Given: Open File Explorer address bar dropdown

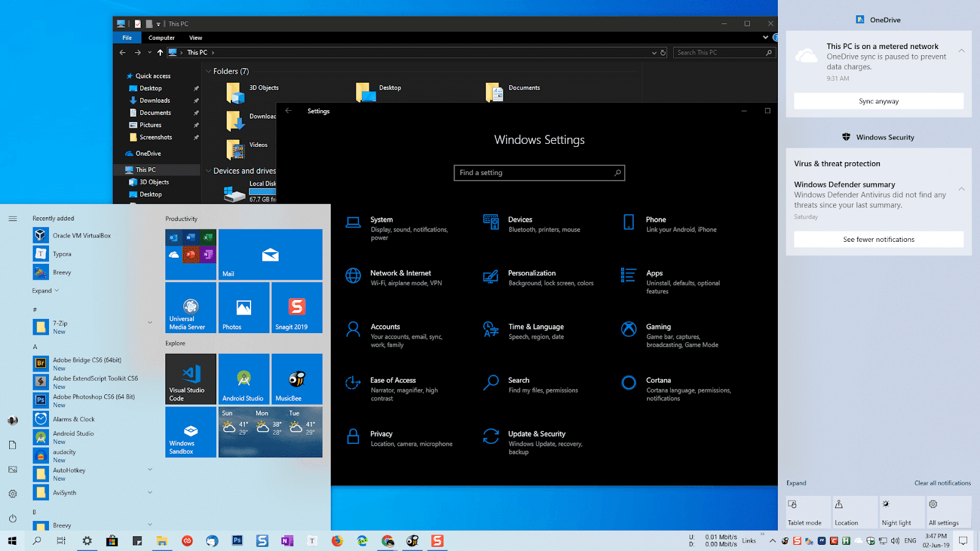Looking at the screenshot, I should [x=654, y=53].
